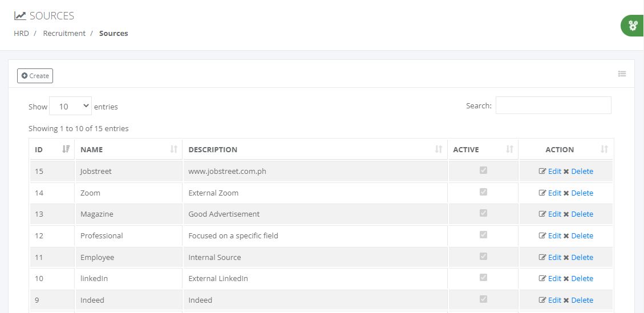644x313 pixels.
Task: Delete the Magazine source
Action: (581, 214)
